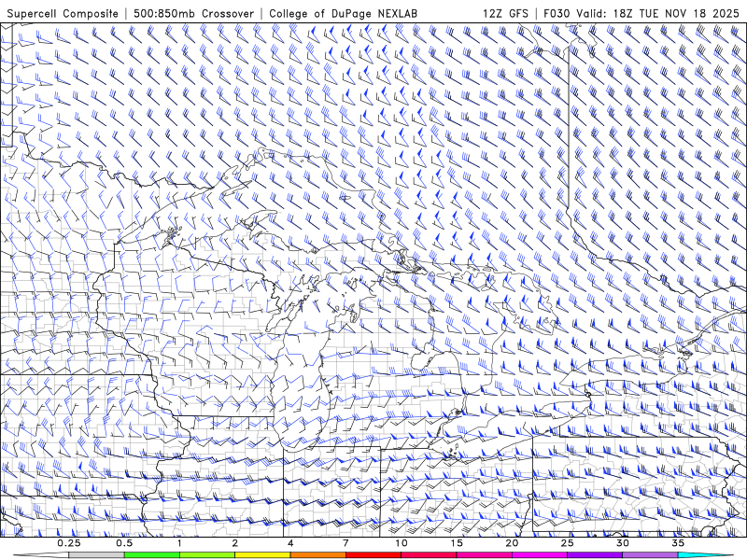Click the '15' scale label
The width and height of the screenshot is (747, 560).
pos(457,543)
